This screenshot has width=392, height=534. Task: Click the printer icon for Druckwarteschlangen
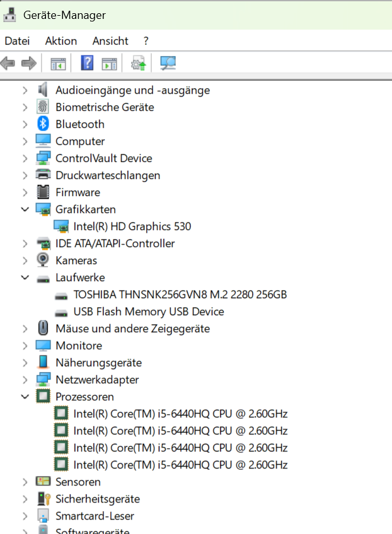pyautogui.click(x=43, y=175)
